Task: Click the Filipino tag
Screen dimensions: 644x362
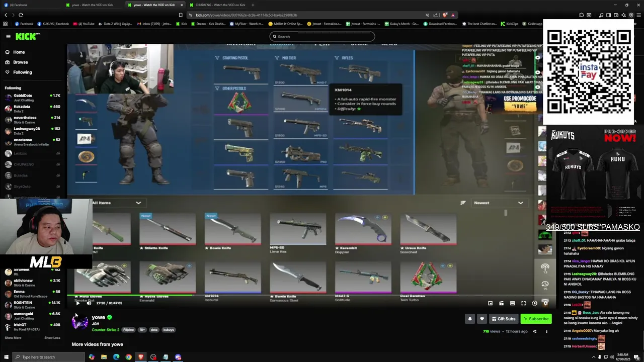Action: pos(128,330)
